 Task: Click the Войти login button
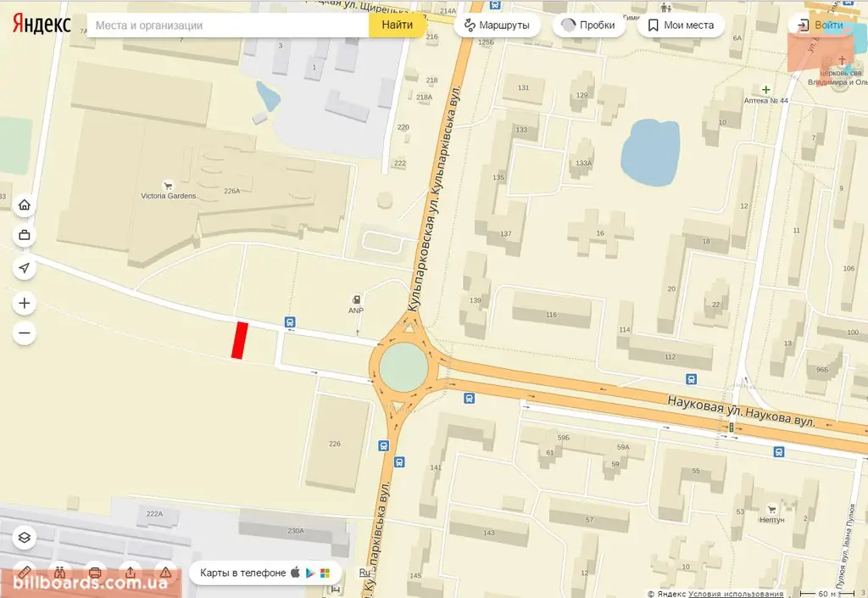821,25
